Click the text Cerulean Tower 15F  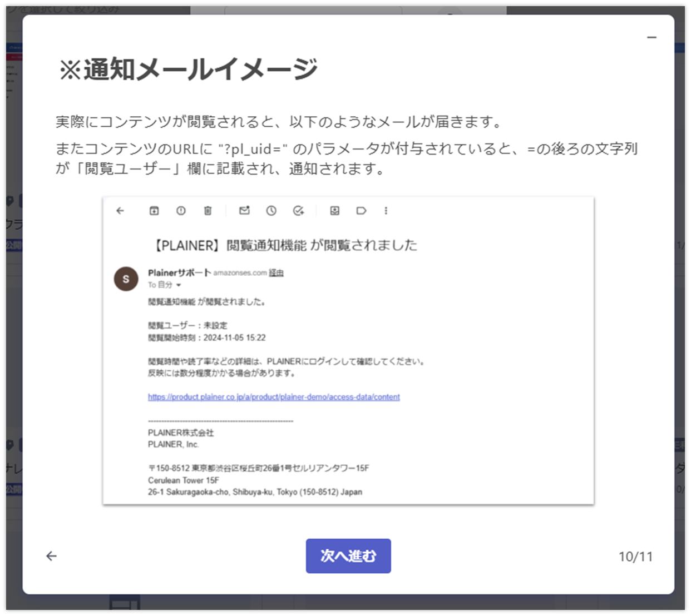click(184, 480)
